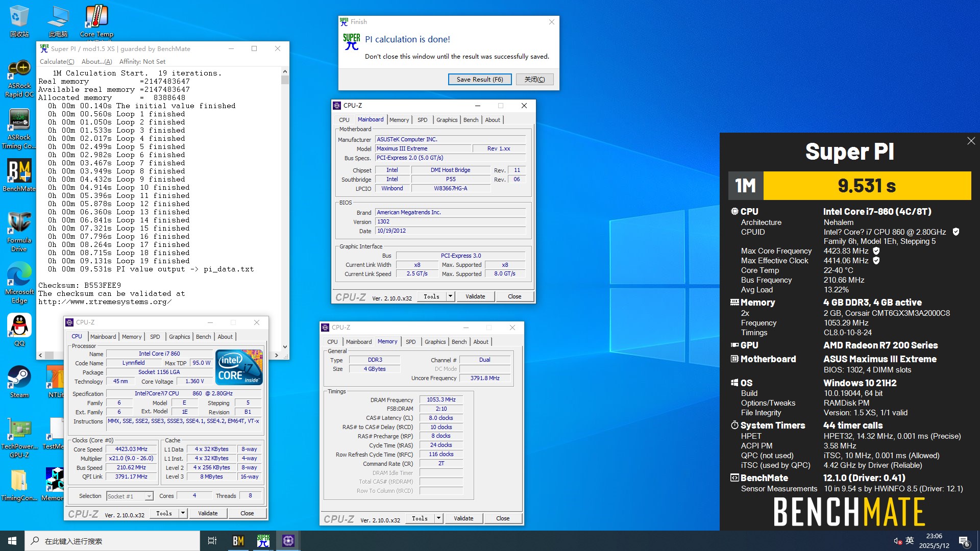Open TimingConfigurator folder icon
The width and height of the screenshot is (980, 551).
pyautogui.click(x=19, y=485)
